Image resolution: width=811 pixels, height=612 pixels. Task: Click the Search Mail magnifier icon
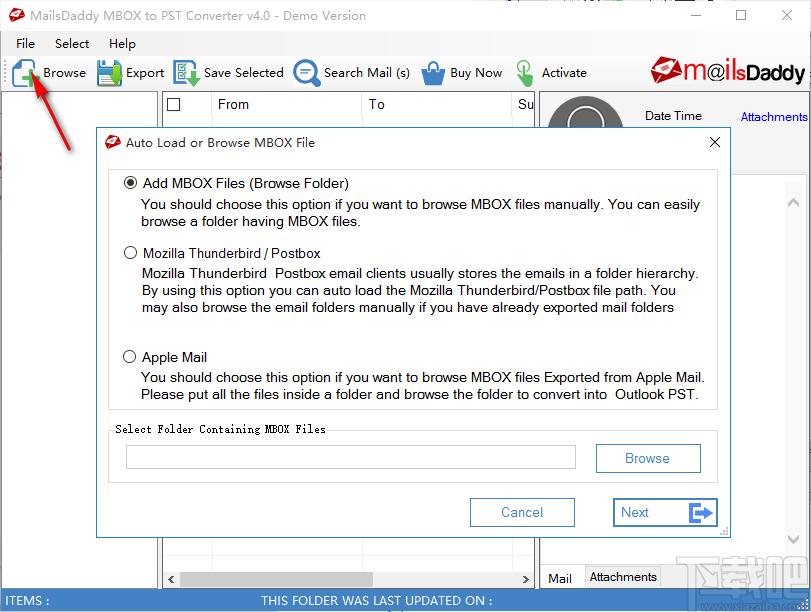(x=307, y=72)
